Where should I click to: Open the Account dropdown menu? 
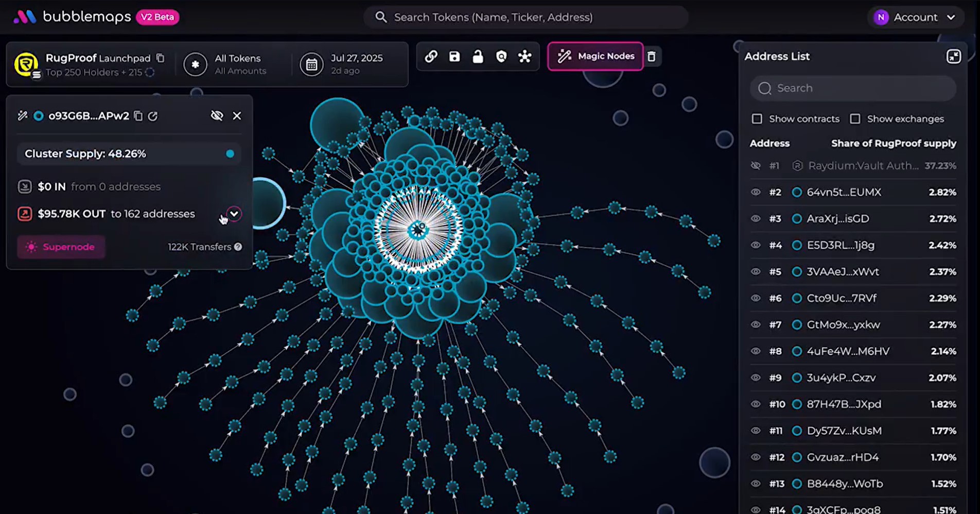915,17
